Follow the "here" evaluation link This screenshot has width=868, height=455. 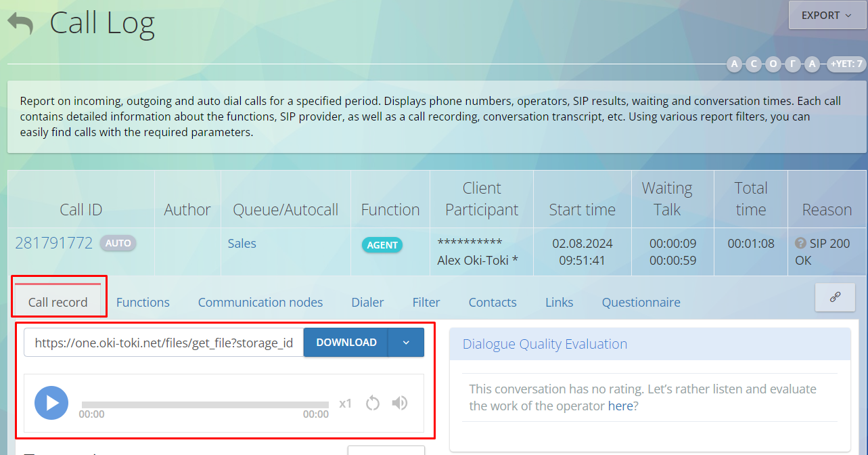(x=620, y=406)
